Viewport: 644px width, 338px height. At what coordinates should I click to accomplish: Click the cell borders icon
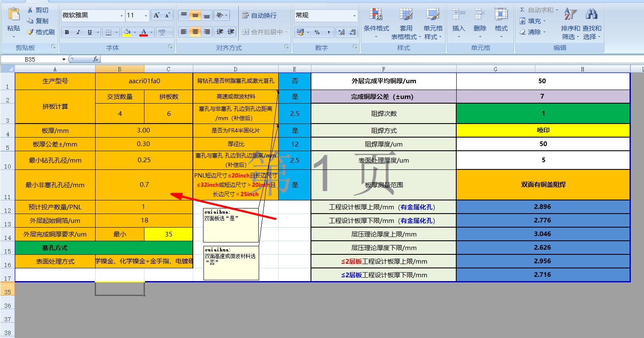point(108,32)
